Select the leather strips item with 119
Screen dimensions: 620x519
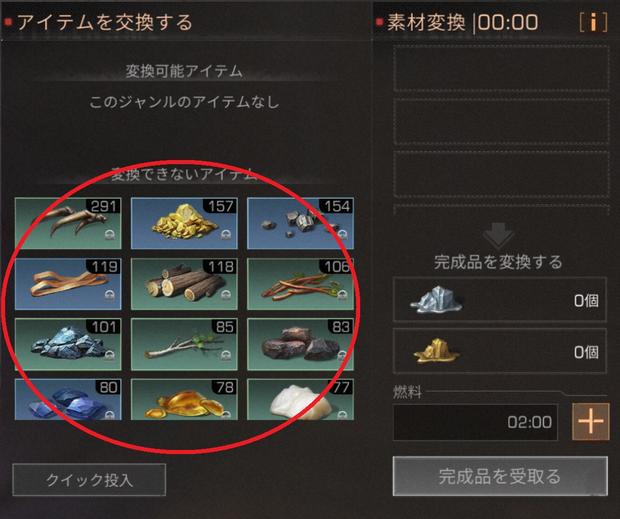point(68,284)
